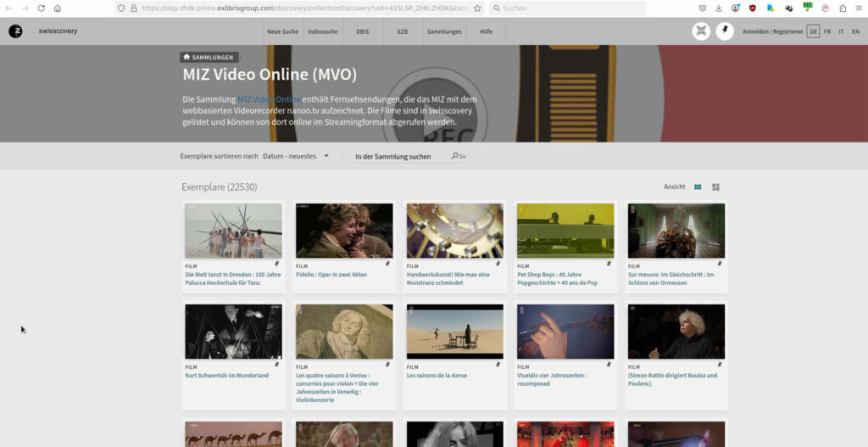This screenshot has height=447, width=868.
Task: Open Fidelio : Oper in zwei Akten title
Action: pyautogui.click(x=331, y=275)
